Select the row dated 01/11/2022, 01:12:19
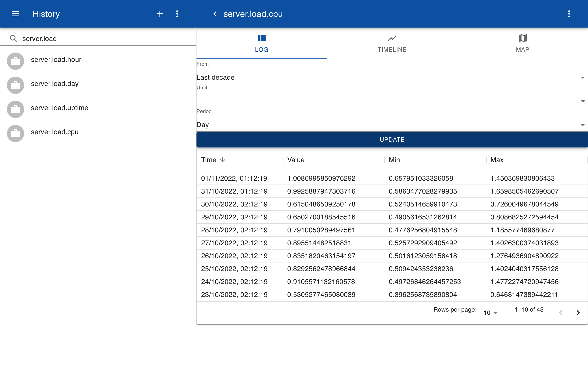588x388 pixels. 392,178
